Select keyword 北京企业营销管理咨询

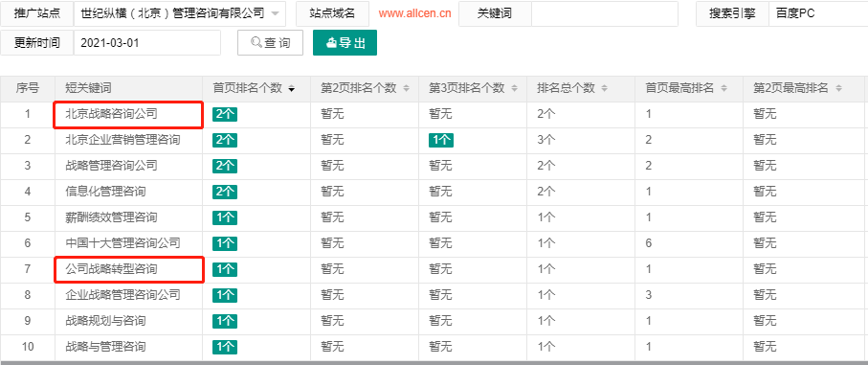point(122,140)
